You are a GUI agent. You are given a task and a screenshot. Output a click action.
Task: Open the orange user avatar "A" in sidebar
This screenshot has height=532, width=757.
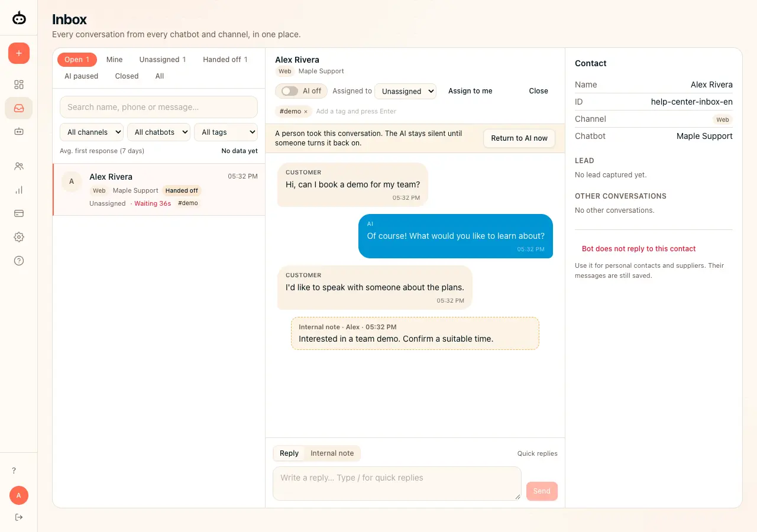19,495
